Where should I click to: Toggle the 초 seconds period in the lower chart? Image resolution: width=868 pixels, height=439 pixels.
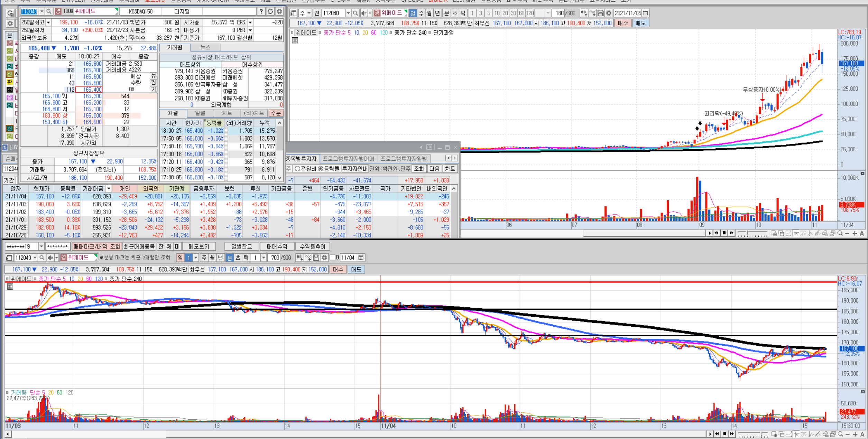point(238,258)
